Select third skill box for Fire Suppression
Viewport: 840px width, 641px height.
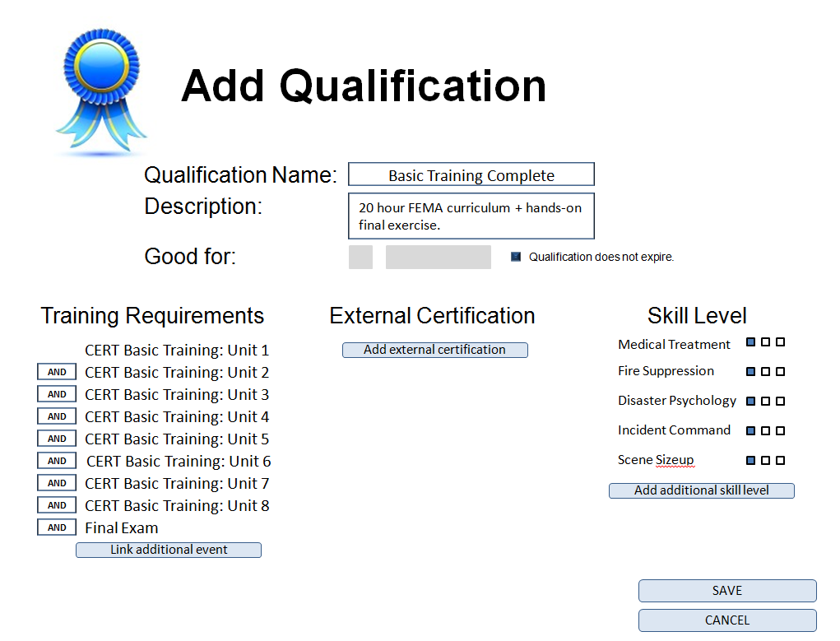pyautogui.click(x=781, y=371)
